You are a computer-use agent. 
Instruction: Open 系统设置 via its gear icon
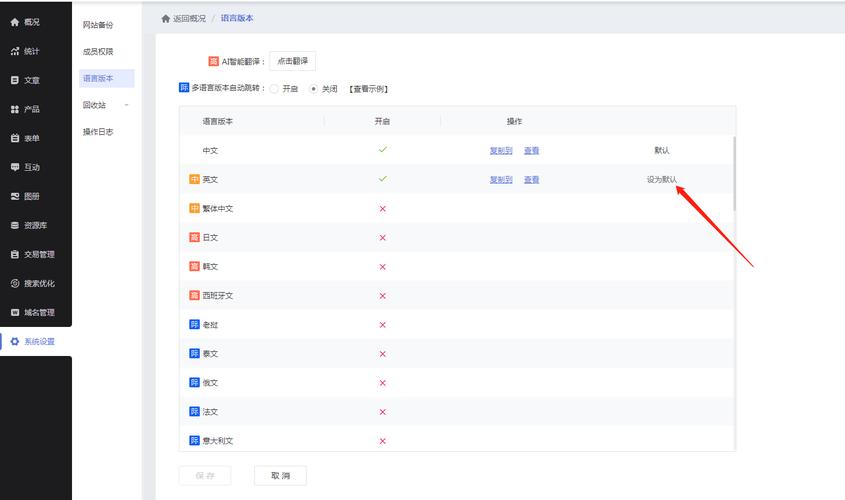(14, 342)
